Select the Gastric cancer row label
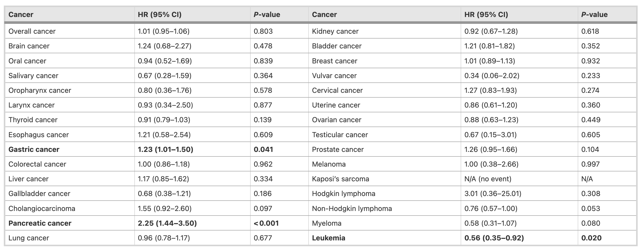 click(34, 149)
